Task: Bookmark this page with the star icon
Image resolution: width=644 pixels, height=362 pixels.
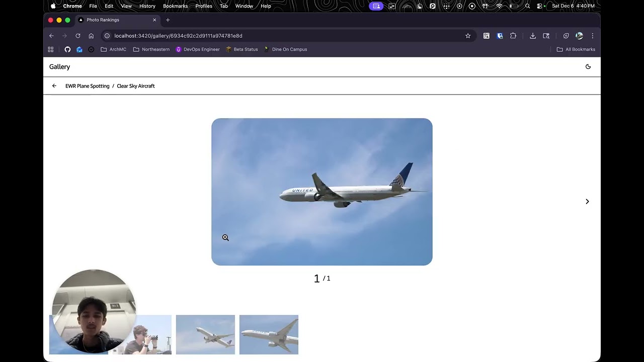Action: click(x=468, y=36)
